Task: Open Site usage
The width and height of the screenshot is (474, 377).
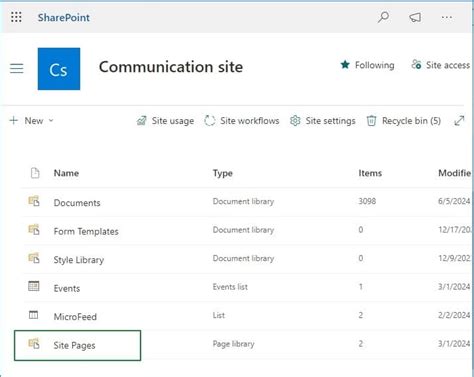Action: click(x=173, y=121)
